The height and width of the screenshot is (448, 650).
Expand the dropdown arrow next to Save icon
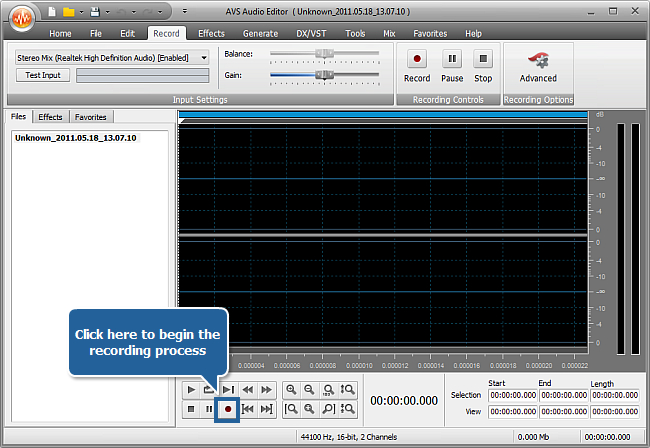pos(107,12)
